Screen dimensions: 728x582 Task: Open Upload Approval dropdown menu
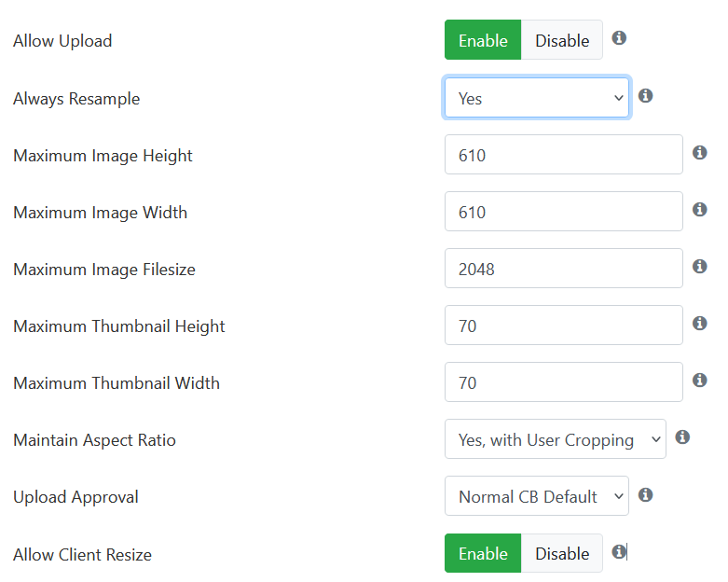click(x=537, y=496)
